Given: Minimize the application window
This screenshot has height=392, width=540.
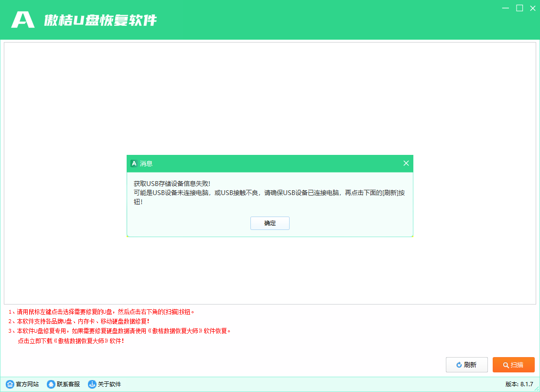Looking at the screenshot, I should click(x=505, y=8).
